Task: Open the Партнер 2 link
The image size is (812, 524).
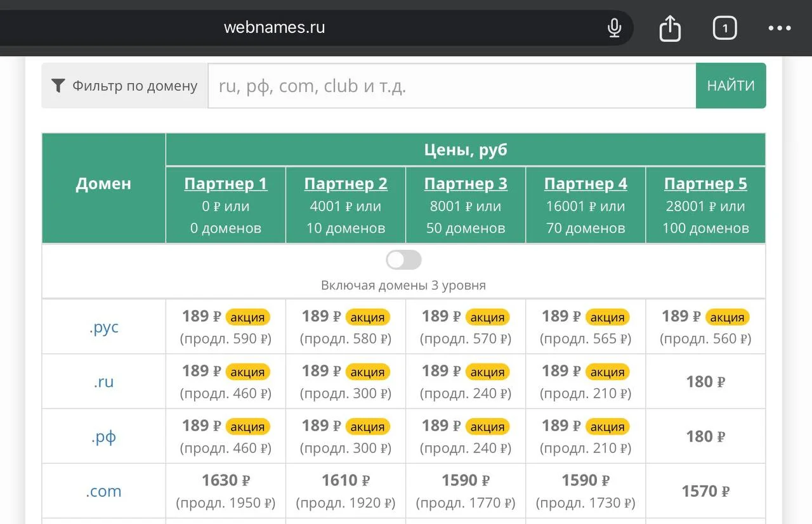Action: pyautogui.click(x=346, y=184)
